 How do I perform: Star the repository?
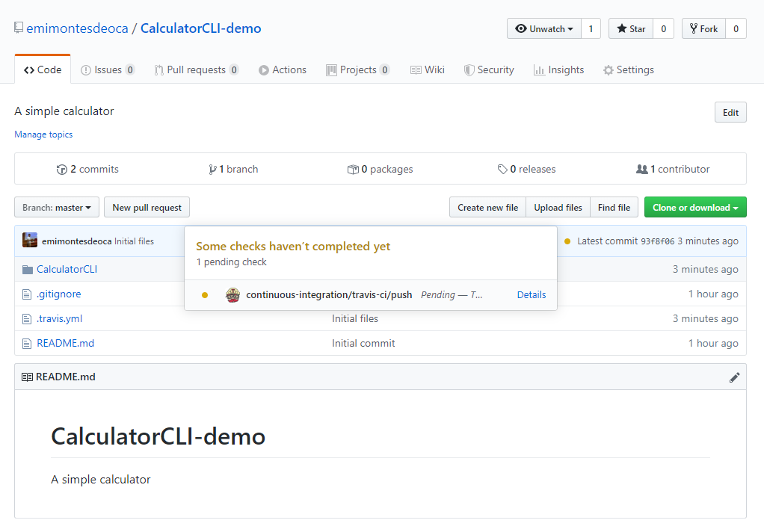tap(631, 29)
